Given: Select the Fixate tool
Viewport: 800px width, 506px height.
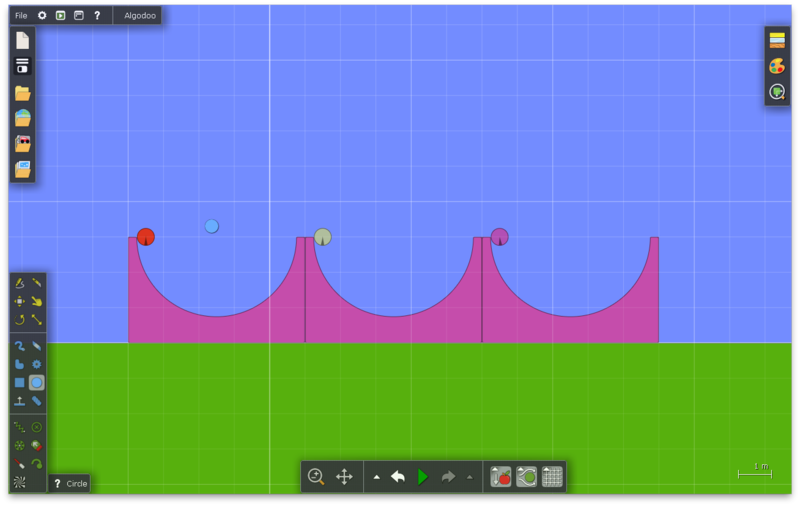Looking at the screenshot, I should pyautogui.click(x=37, y=427).
